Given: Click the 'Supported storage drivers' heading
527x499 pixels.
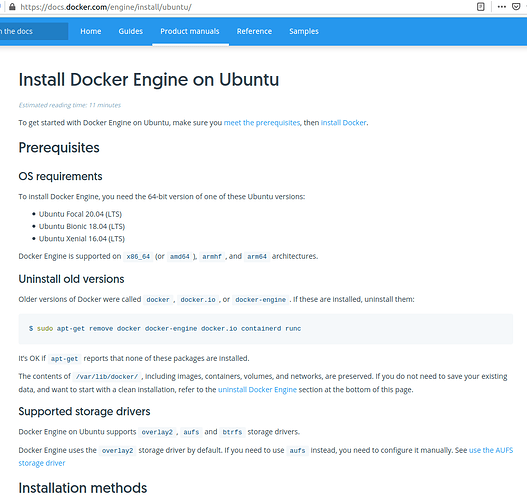Looking at the screenshot, I should click(x=84, y=411).
